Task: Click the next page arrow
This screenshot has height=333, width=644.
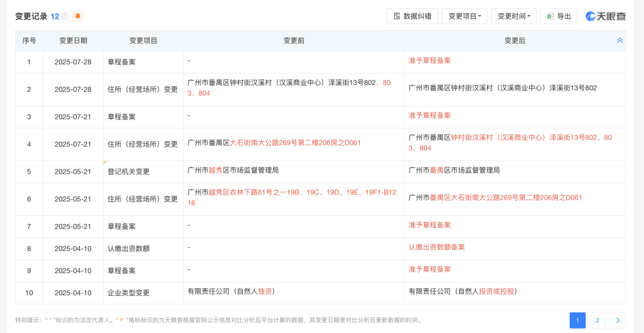Action: pyautogui.click(x=618, y=320)
